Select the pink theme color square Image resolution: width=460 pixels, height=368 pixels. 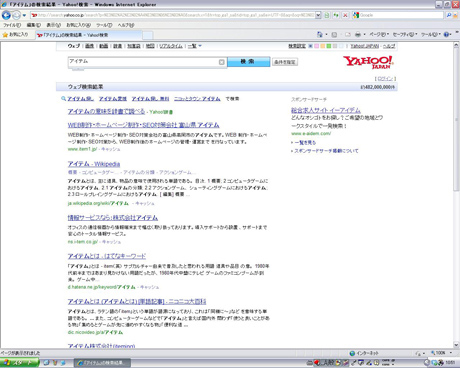pos(316,46)
